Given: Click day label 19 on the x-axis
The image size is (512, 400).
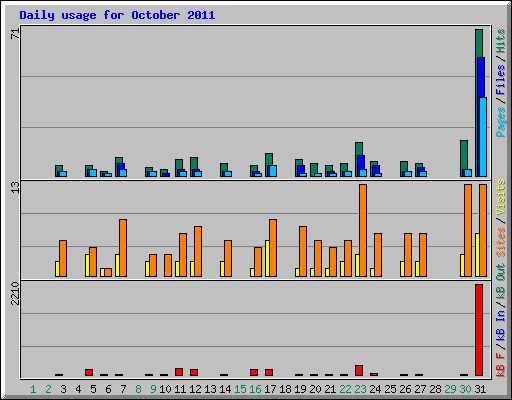Looking at the screenshot, I should point(300,389).
